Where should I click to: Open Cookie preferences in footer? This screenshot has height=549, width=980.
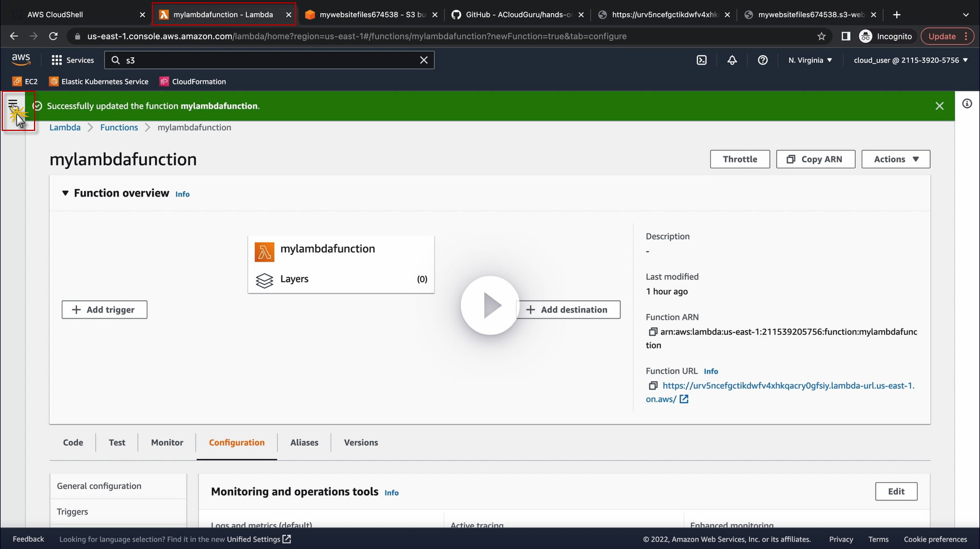pyautogui.click(x=935, y=539)
